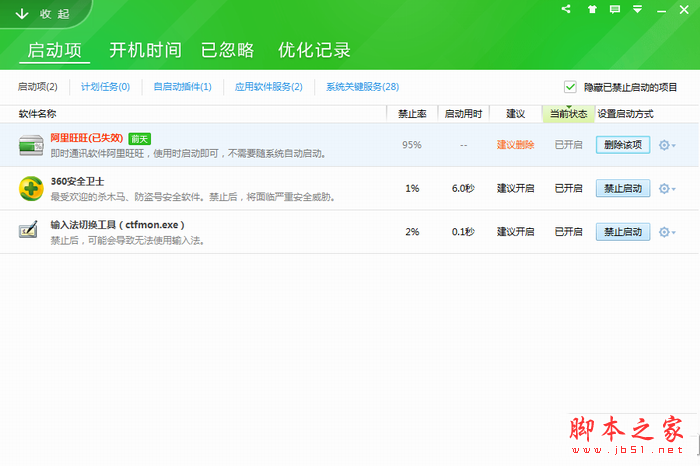Click 阿里旺旺 description about 即时通讯软件
Image resolution: width=700 pixels, height=466 pixels.
pyautogui.click(x=188, y=154)
